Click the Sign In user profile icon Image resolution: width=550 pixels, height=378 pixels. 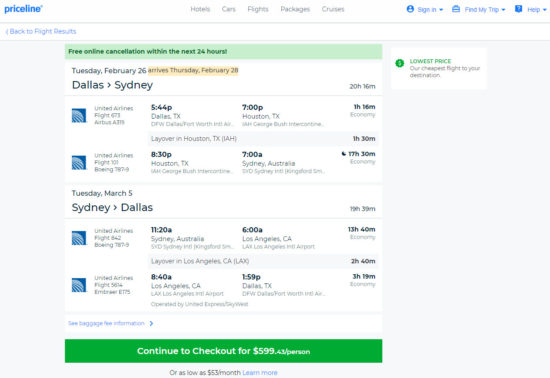tap(410, 9)
